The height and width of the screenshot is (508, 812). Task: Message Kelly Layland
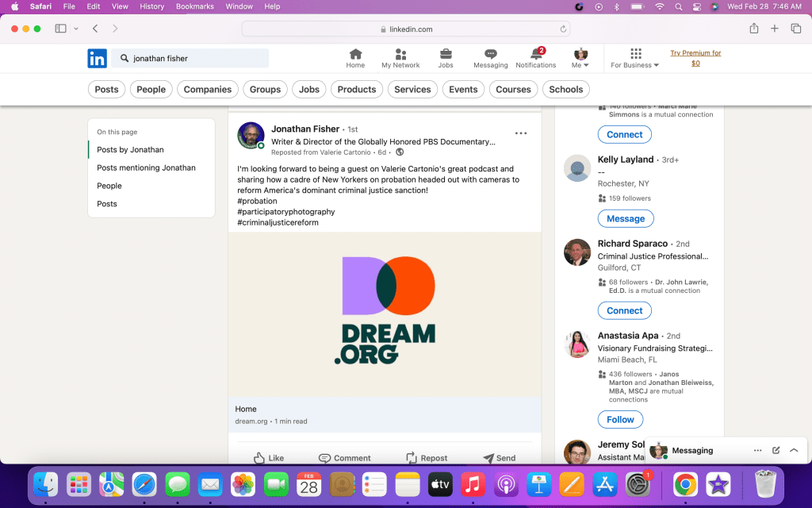pos(626,218)
